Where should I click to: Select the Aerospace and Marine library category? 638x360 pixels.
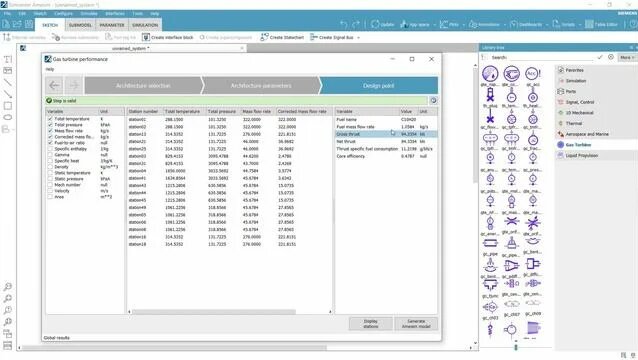coord(587,134)
